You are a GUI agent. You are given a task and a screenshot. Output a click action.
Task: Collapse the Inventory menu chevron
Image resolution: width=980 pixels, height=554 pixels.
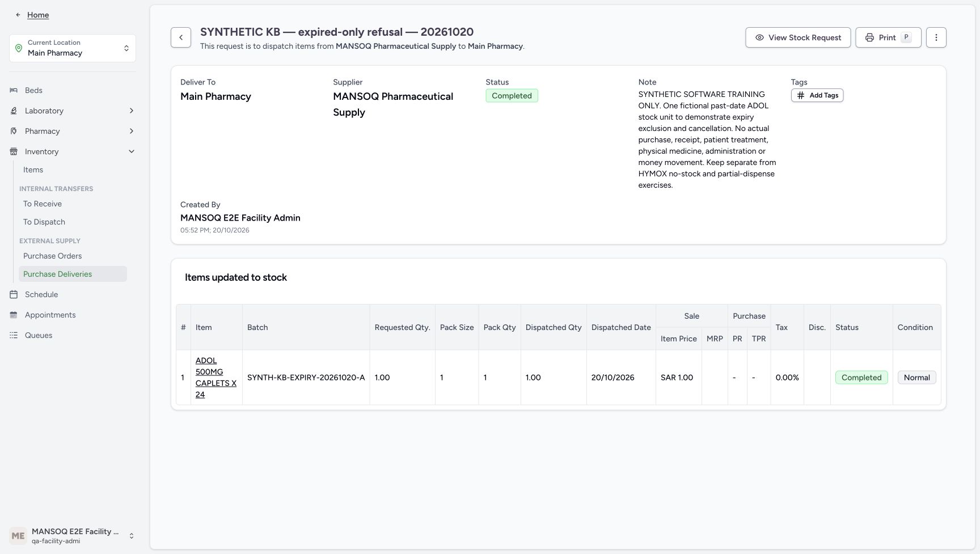132,151
